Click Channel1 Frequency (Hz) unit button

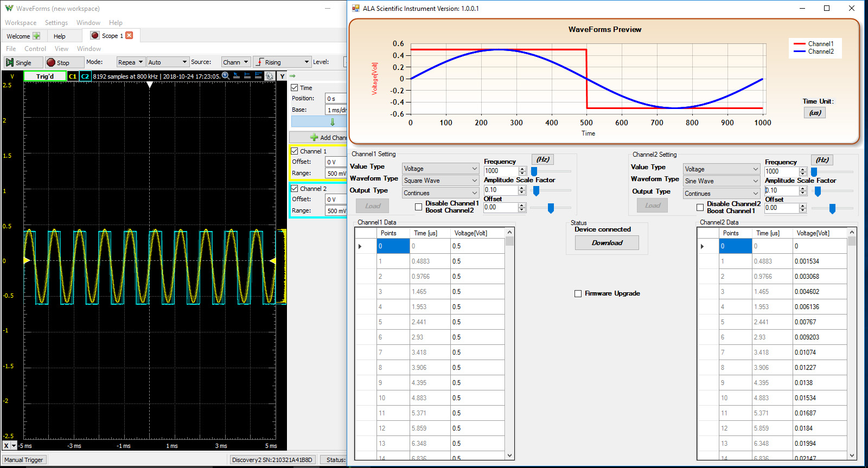[542, 159]
